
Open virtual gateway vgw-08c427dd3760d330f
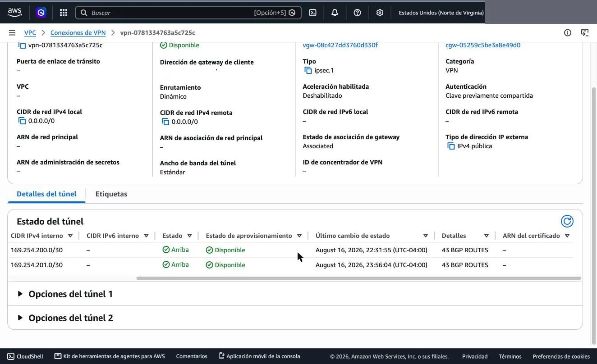[340, 45]
